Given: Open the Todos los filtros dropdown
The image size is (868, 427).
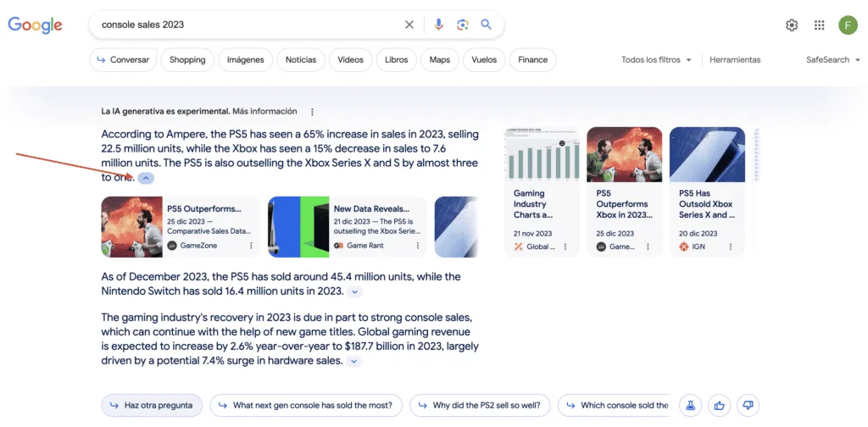Looking at the screenshot, I should pyautogui.click(x=656, y=60).
